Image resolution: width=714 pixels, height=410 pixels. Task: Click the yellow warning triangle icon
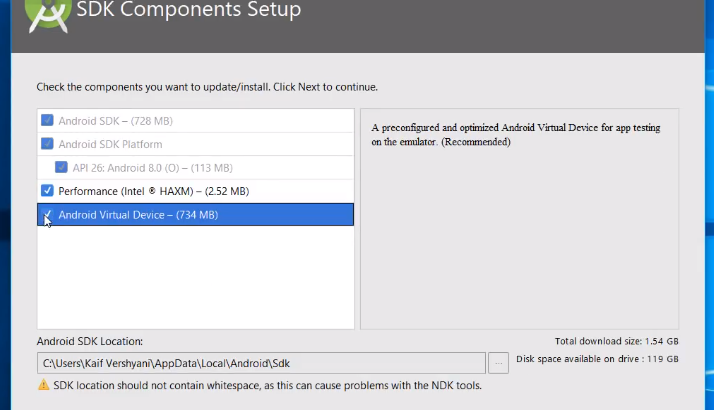pos(43,385)
